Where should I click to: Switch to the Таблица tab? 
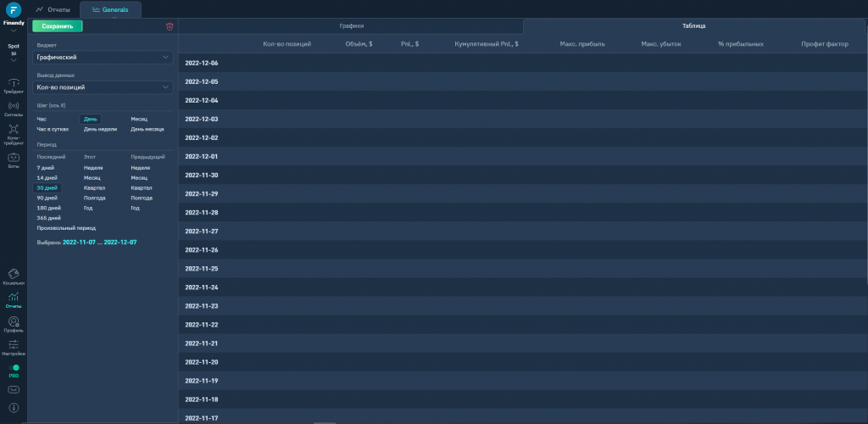(x=693, y=26)
